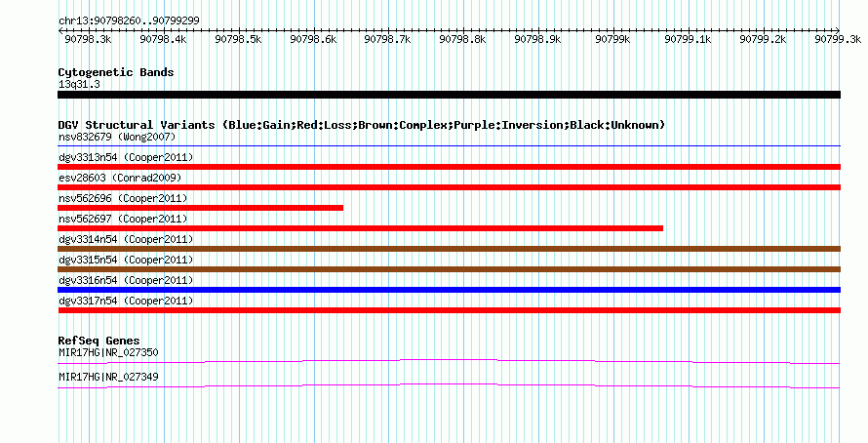
Task: Select the red dgv3313n54 loss bar
Action: click(449, 167)
